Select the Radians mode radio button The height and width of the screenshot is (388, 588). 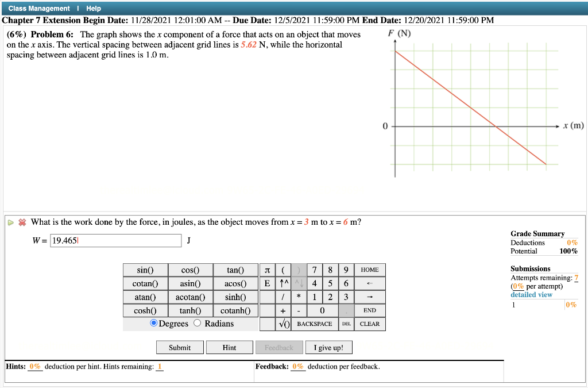198,324
